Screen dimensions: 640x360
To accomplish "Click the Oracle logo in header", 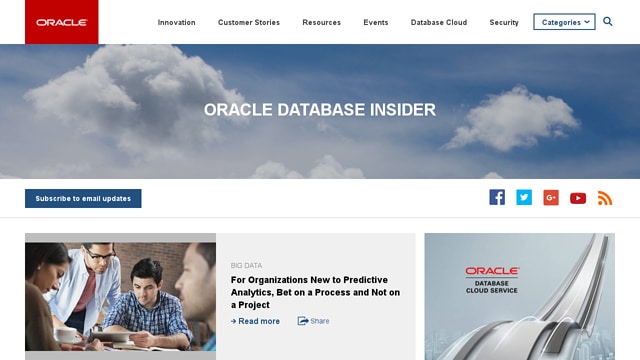I will (x=62, y=22).
